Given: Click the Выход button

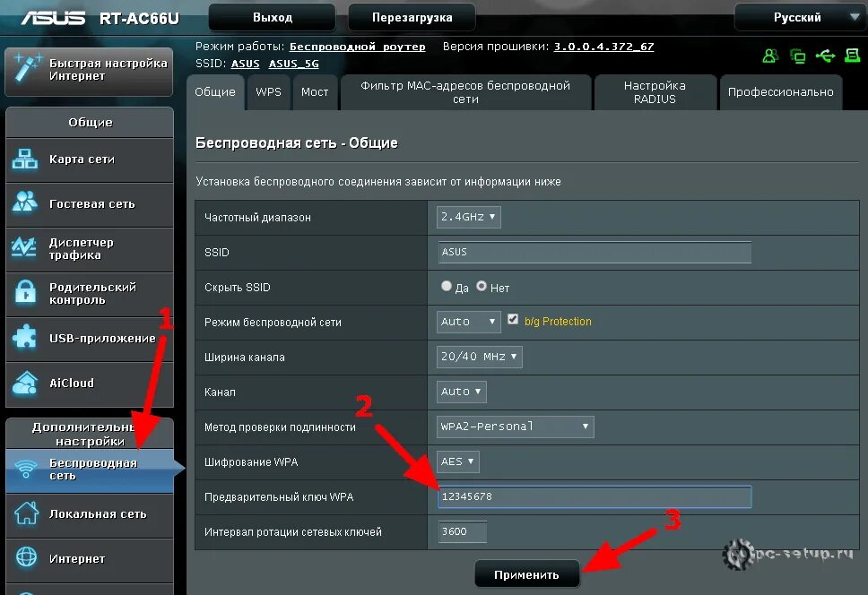Looking at the screenshot, I should pyautogui.click(x=272, y=18).
